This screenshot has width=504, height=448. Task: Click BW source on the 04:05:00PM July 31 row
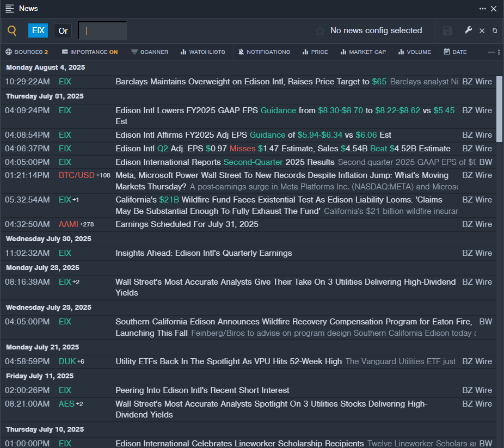click(485, 162)
